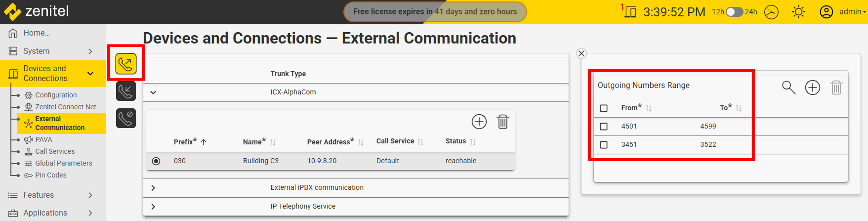The image size is (868, 221).
Task: Select the outgoing calls phone icon
Action: point(126,63)
